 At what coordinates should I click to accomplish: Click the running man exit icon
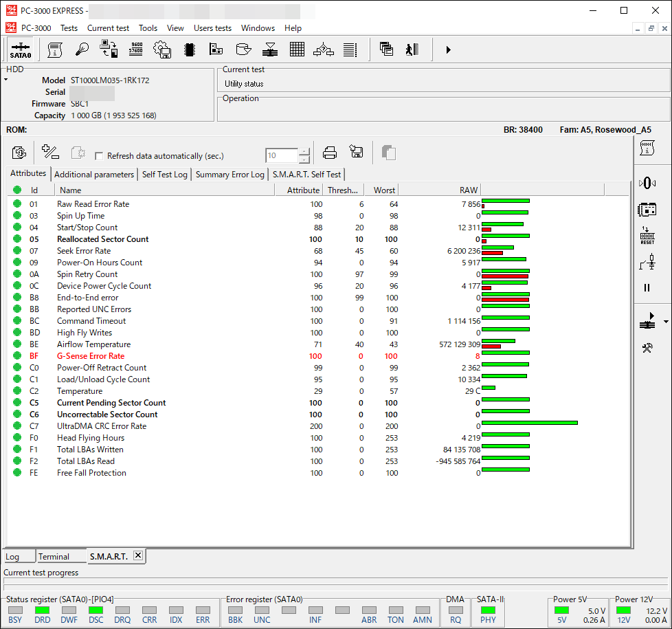click(x=412, y=49)
